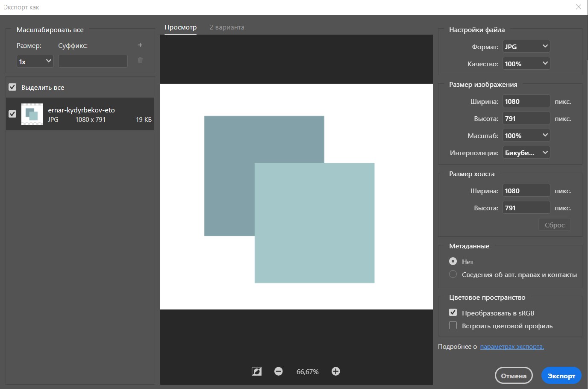Select the copyright and contacts metadata radio option

pos(453,274)
